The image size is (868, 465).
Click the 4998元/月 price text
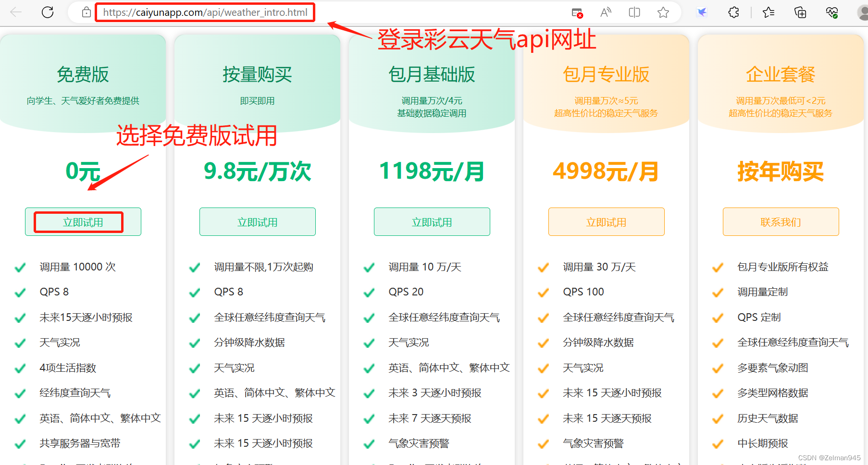click(x=607, y=171)
